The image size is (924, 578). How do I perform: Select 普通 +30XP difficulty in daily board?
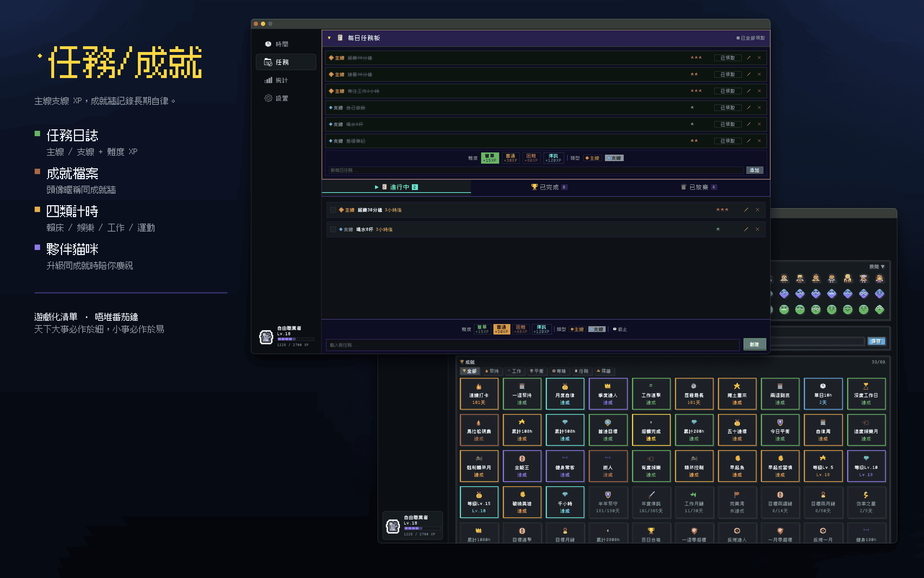click(510, 158)
